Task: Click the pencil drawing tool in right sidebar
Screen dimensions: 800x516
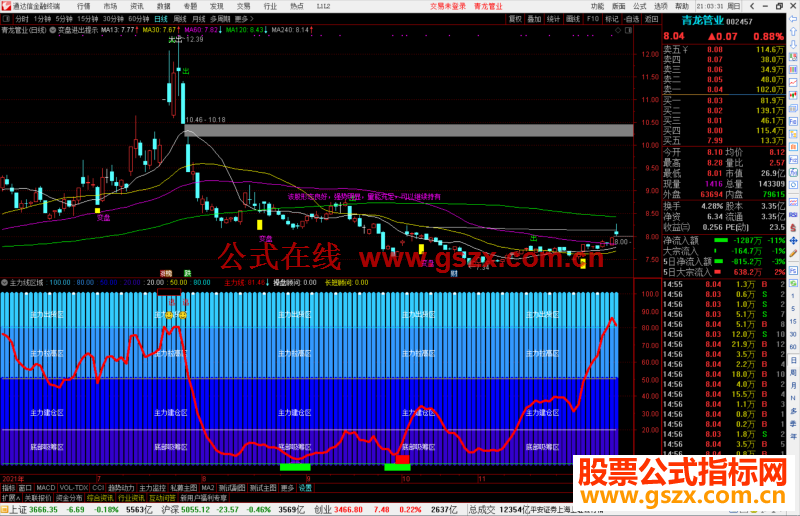Action: click(793, 253)
